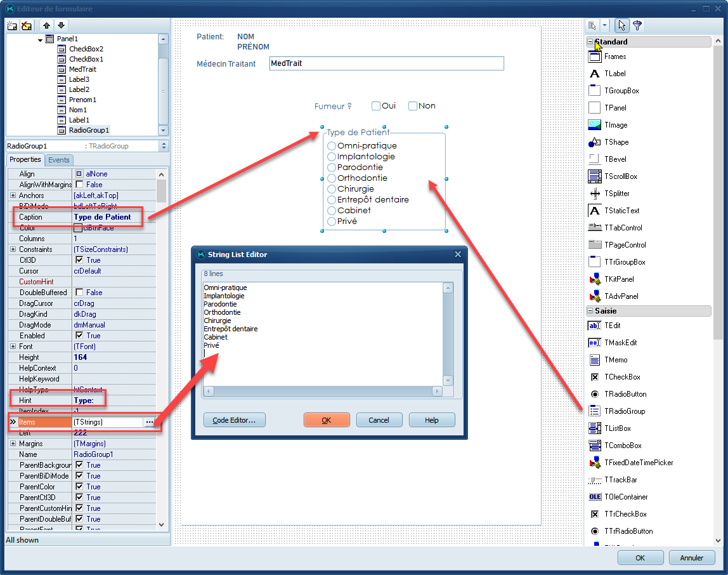Click the MedTrait text input field
Image resolution: width=728 pixels, height=575 pixels.
(x=386, y=63)
